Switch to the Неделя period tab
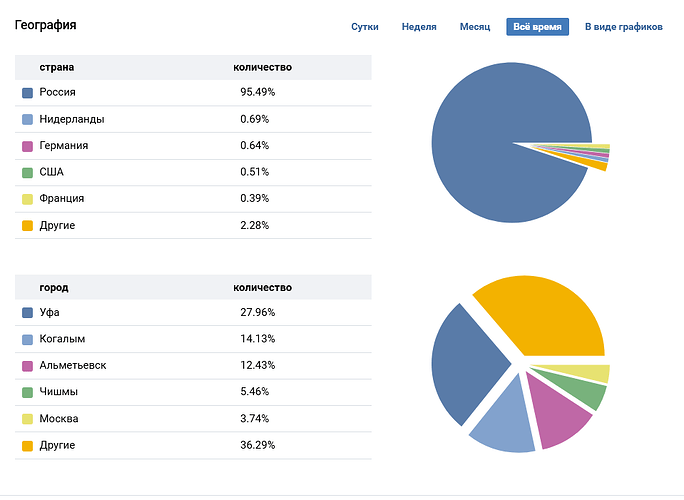 pos(419,27)
